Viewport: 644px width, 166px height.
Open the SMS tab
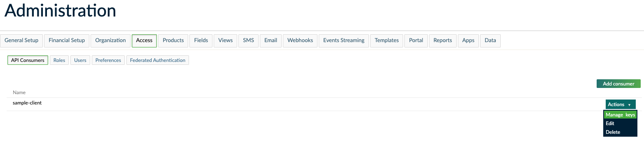(249, 40)
